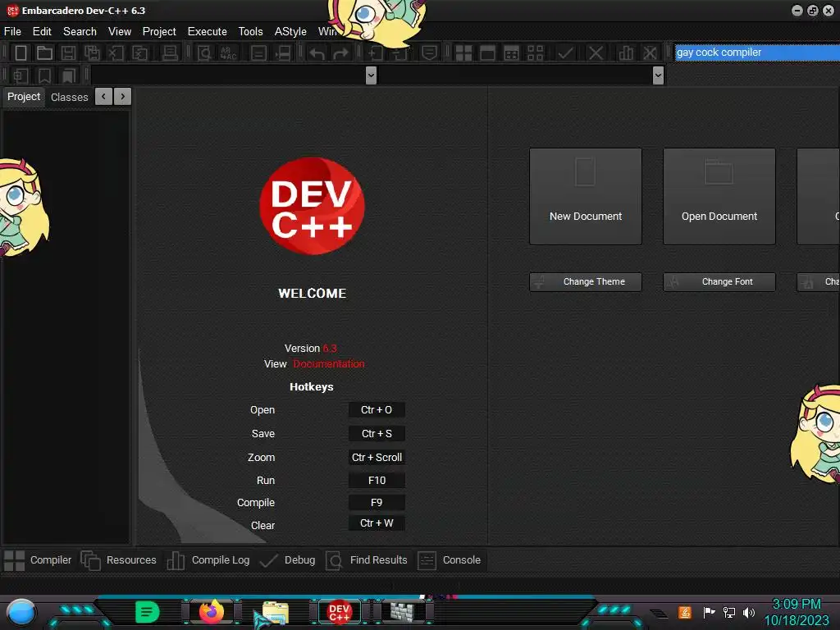Click the Print toolbar icon
The width and height of the screenshot is (840, 630).
[170, 53]
